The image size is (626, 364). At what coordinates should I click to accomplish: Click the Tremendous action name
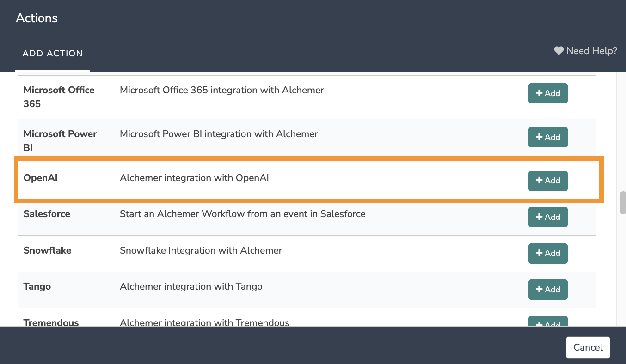coord(51,322)
